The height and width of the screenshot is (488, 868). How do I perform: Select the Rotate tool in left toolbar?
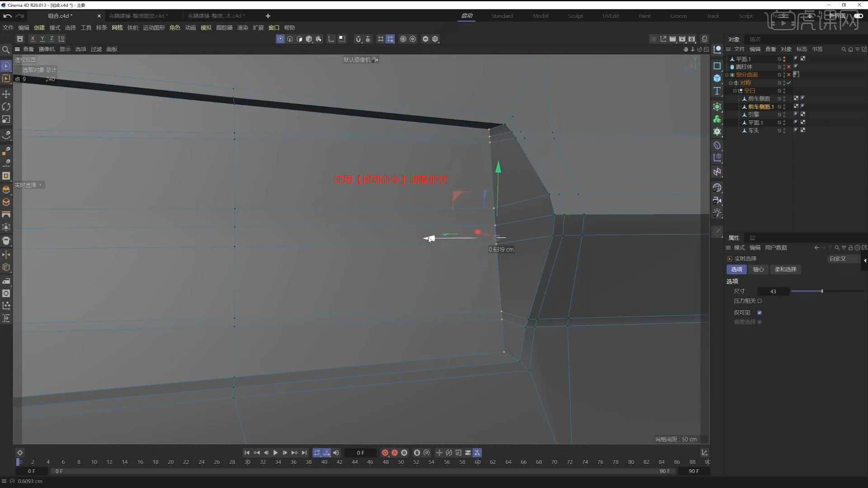[6, 107]
